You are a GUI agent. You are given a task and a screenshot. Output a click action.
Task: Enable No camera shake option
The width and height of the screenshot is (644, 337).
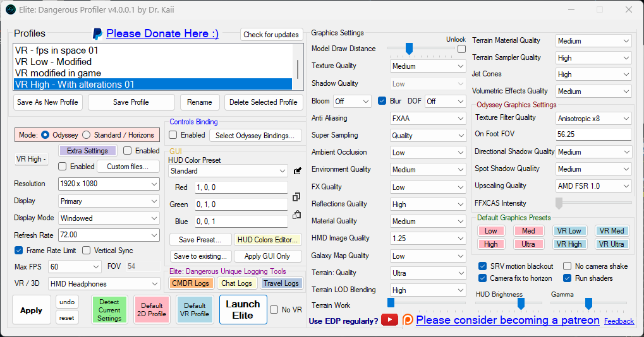point(567,266)
